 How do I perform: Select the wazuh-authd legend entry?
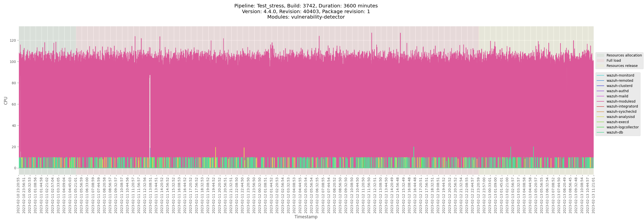(x=617, y=91)
